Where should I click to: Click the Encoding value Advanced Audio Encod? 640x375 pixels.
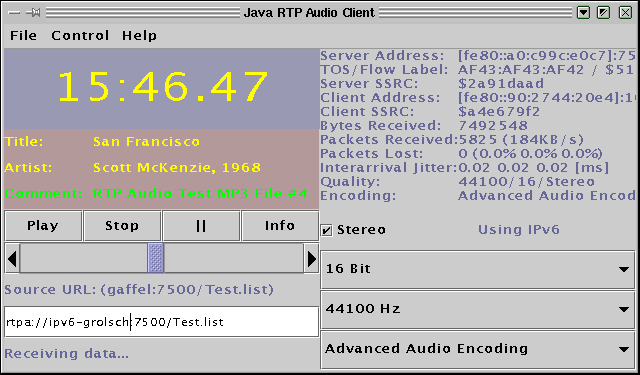(x=547, y=196)
